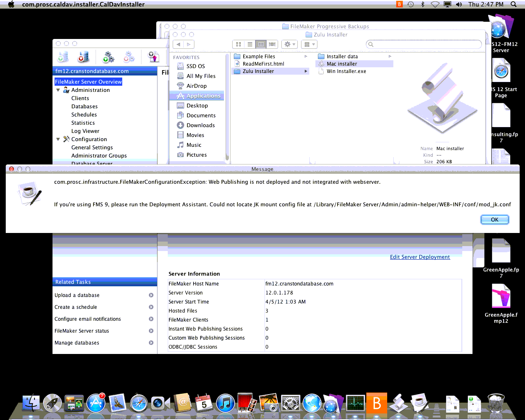Select Clients in the admin tree
Screen dimensions: 525x420
point(80,98)
